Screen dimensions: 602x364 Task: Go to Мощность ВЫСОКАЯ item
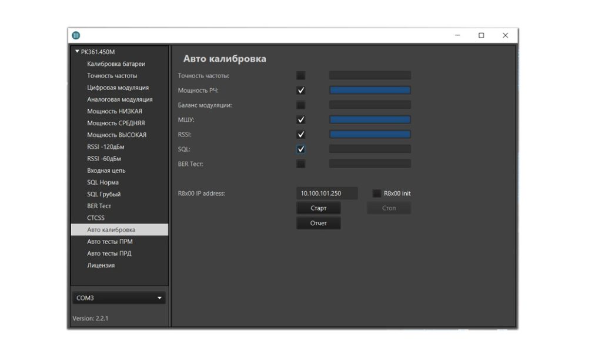coord(116,135)
